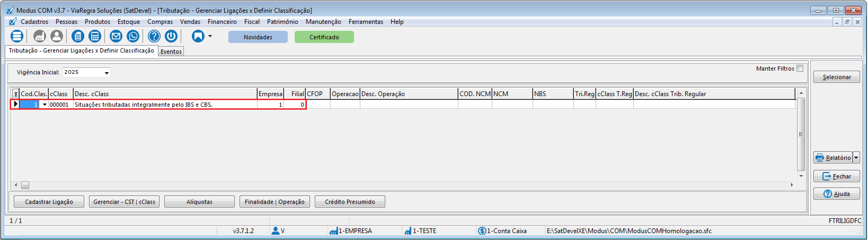Click the blue bookmark toolbar icon
The image size is (868, 240).
(198, 36)
